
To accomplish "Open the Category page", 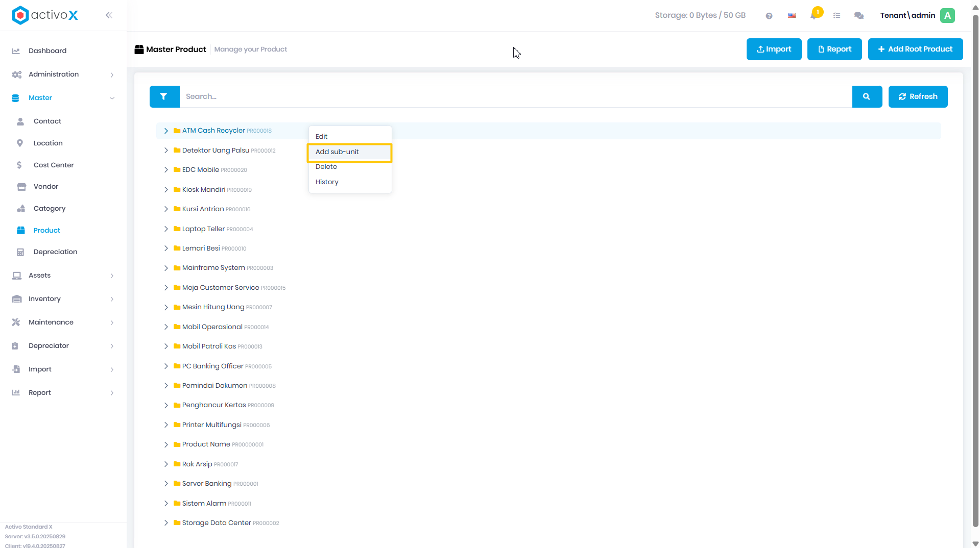I will tap(50, 208).
